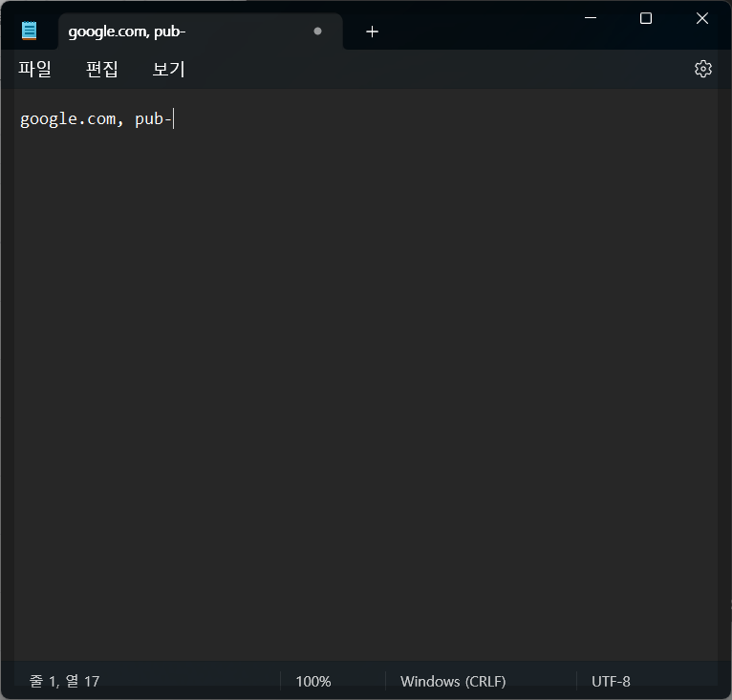
Task: Open the 편집 menu
Action: click(101, 69)
